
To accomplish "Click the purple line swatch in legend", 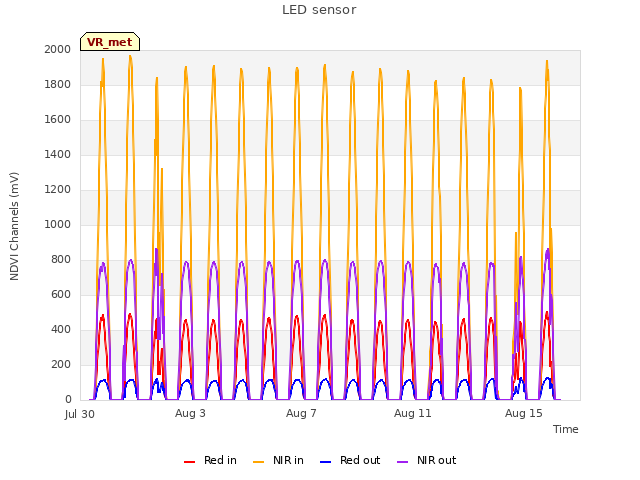I will click(x=402, y=462).
